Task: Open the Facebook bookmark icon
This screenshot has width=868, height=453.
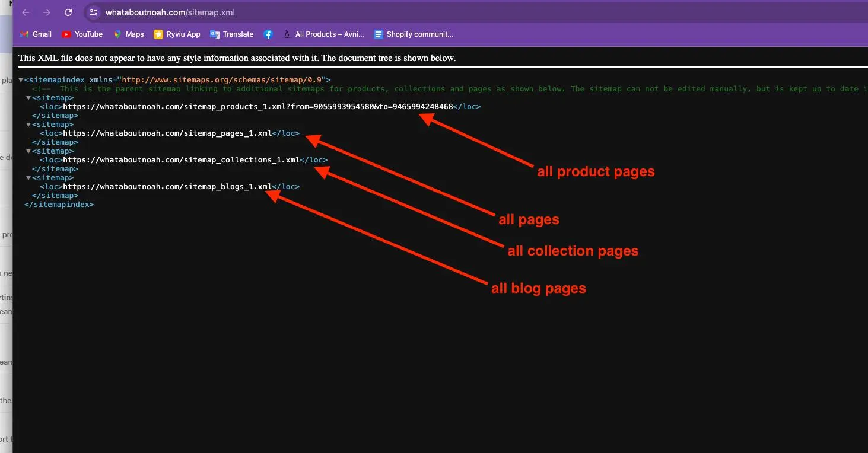Action: 268,34
